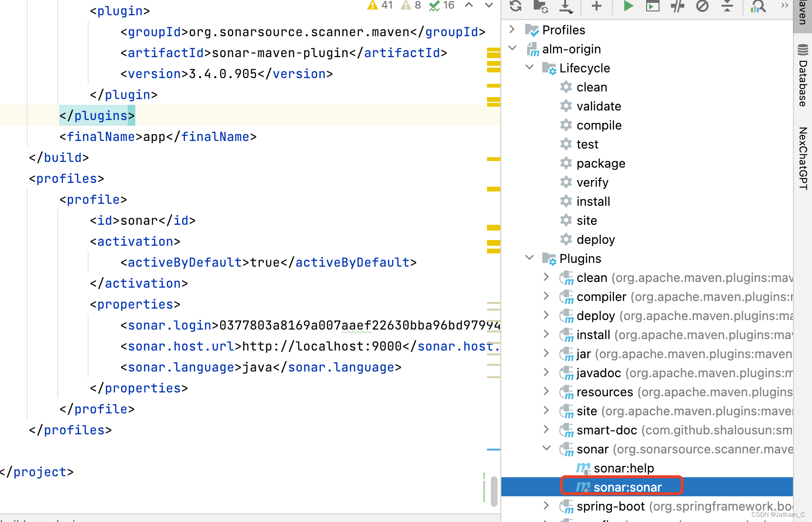812x522 pixels.
Task: Select the deploy lifecycle phase
Action: pyautogui.click(x=596, y=240)
